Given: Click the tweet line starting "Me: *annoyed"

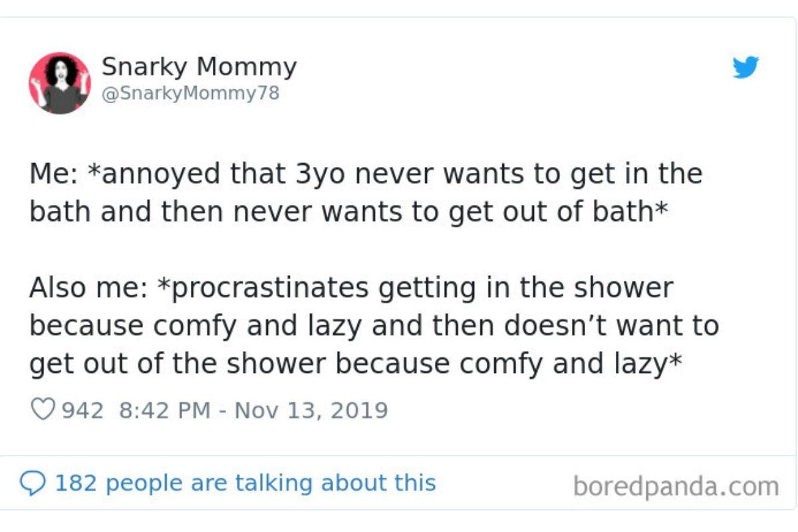Looking at the screenshot, I should 366,174.
